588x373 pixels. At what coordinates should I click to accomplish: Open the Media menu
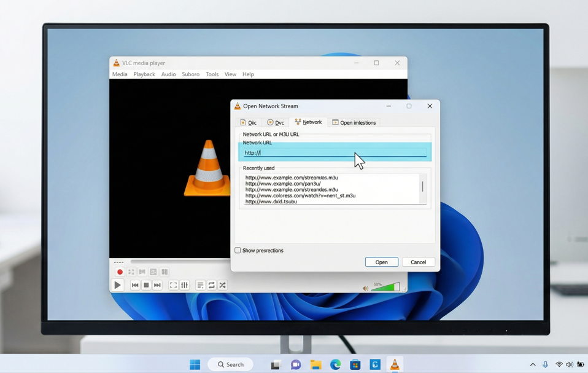pos(120,74)
